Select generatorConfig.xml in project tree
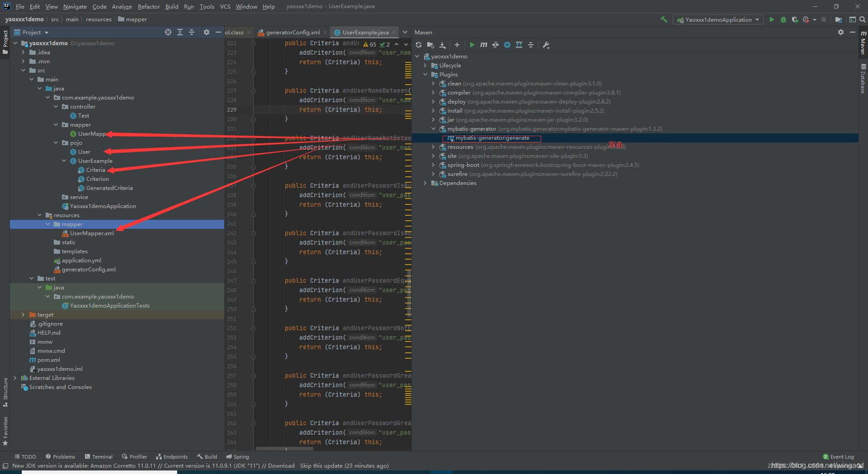Image resolution: width=868 pixels, height=474 pixels. coord(89,270)
